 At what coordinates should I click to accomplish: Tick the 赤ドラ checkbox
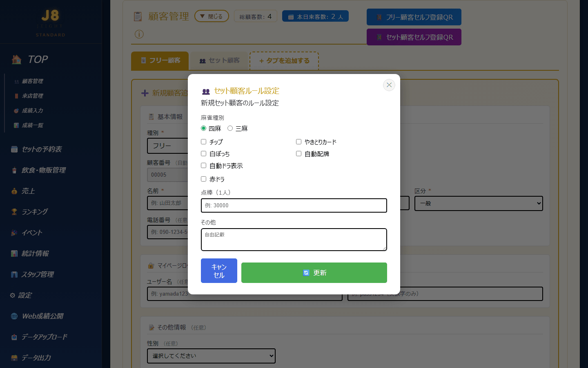203,179
